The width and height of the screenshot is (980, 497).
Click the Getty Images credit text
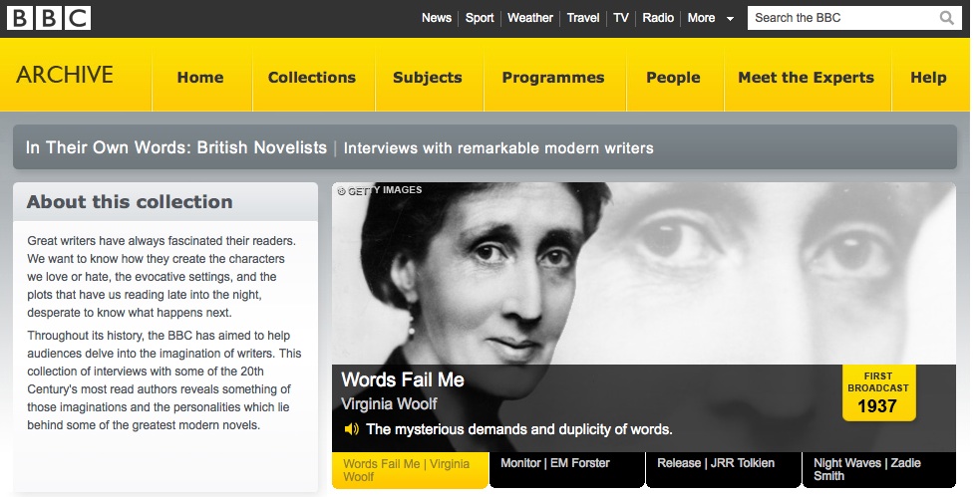tap(380, 190)
